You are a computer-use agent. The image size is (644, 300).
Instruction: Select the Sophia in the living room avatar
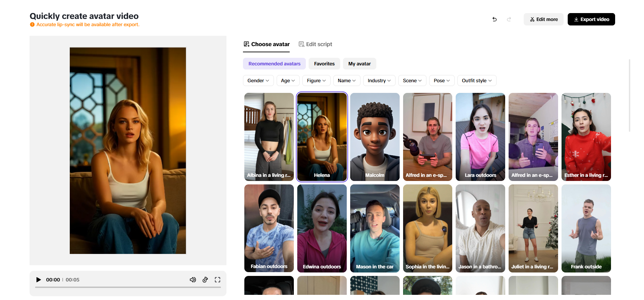click(428, 228)
